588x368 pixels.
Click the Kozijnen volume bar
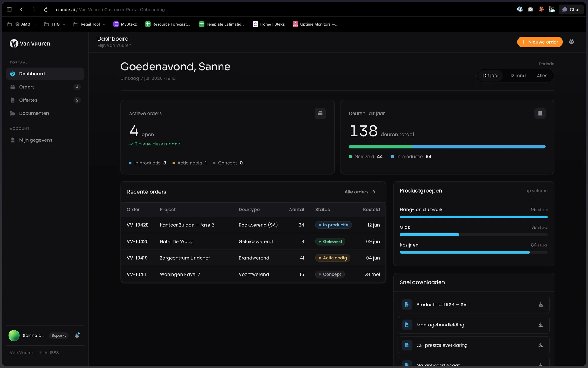474,252
